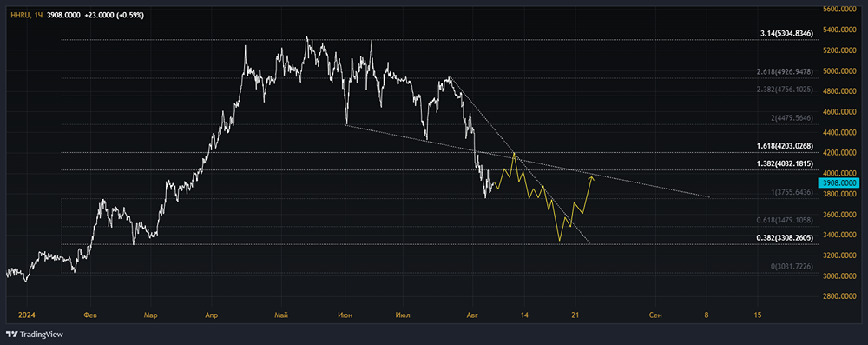Select the 0.382(3308.2605) Fibonacci level label

point(785,237)
